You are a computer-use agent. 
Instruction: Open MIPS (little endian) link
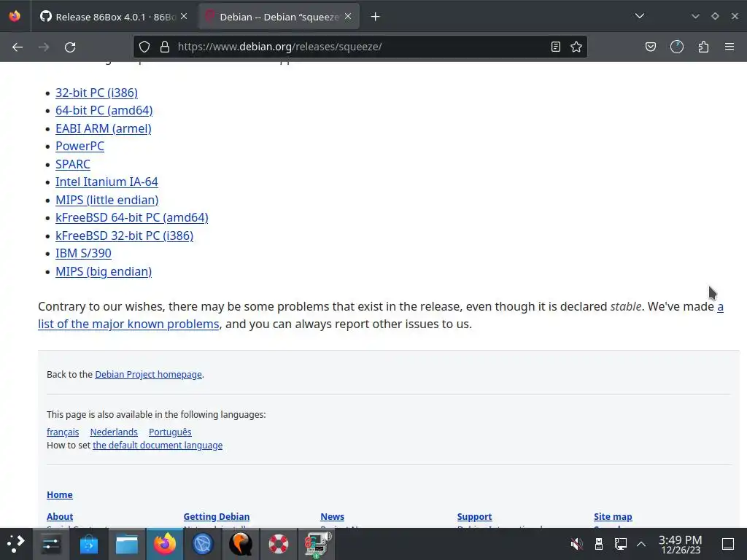pos(107,200)
